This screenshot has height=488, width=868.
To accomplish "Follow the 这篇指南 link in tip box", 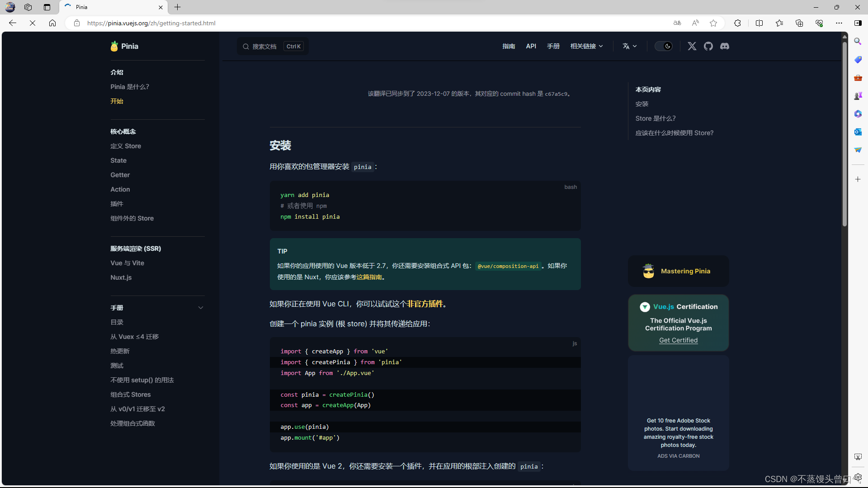I will coord(369,277).
